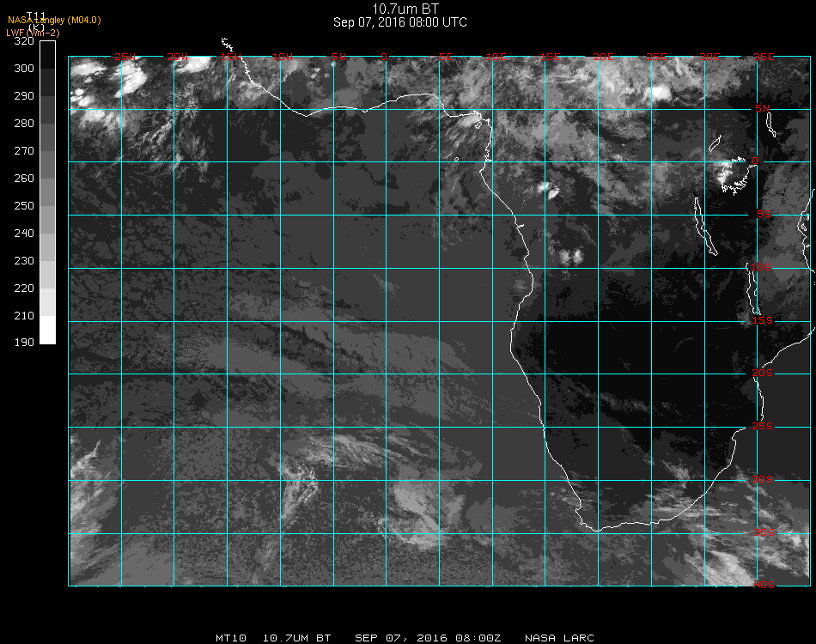This screenshot has height=644, width=816.
Task: Select the 15W longitude label
Action: (x=231, y=57)
